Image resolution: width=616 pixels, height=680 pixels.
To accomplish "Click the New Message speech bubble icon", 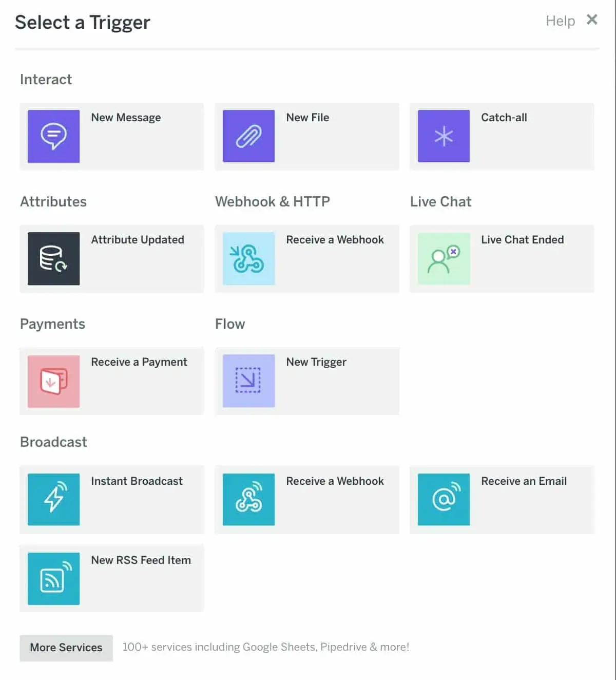I will pos(53,136).
